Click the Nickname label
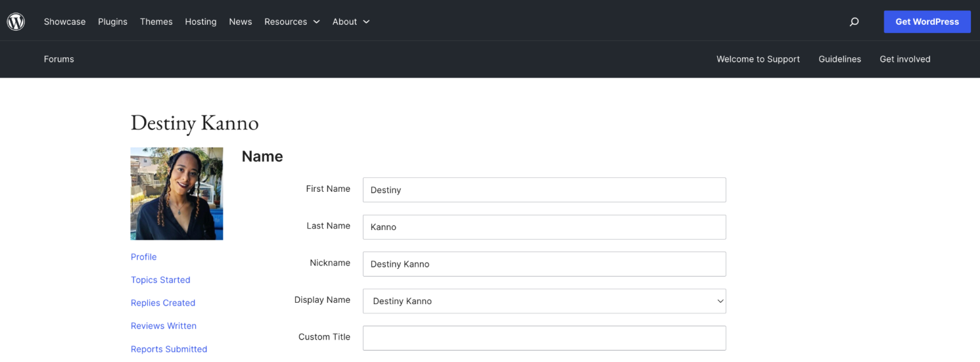 (x=330, y=263)
